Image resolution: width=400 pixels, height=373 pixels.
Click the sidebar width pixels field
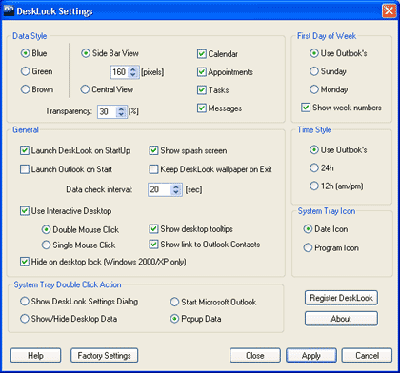[x=118, y=72]
